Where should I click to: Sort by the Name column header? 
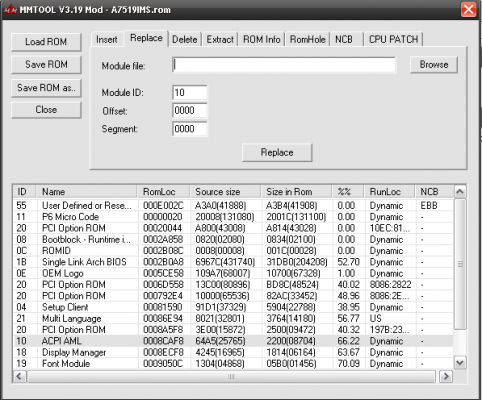point(87,192)
